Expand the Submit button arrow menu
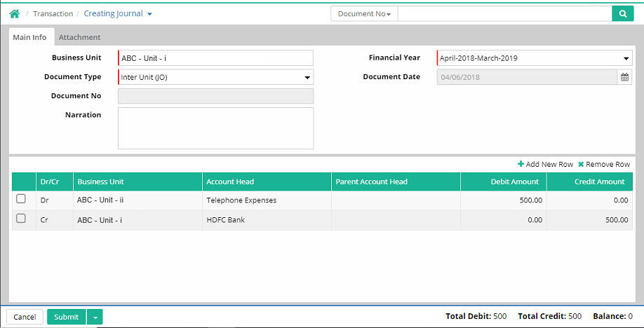This screenshot has width=644, height=328. coord(95,317)
